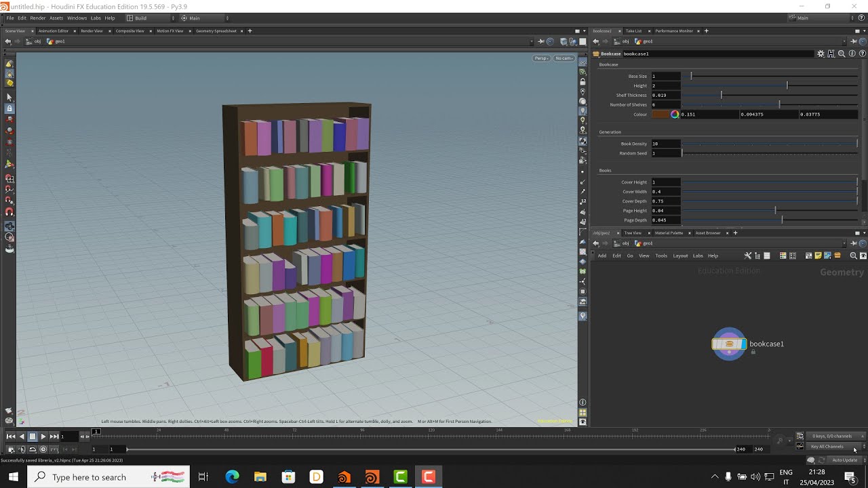
Task: Open the network editor Layout menu
Action: pos(680,256)
